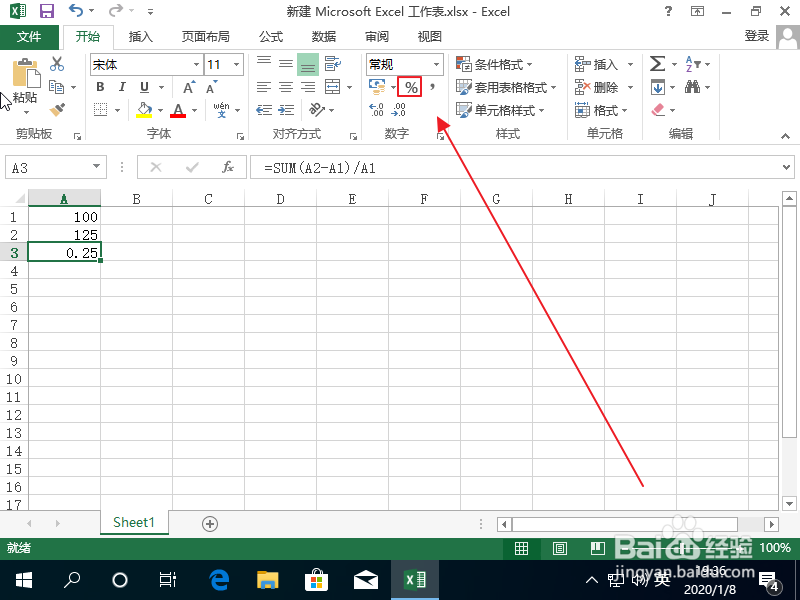Click the AutoSum sigma icon
Screen dimensions: 800x600
click(657, 64)
